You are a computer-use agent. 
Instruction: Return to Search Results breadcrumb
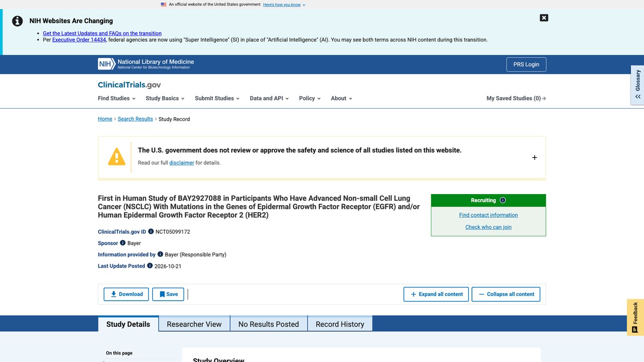135,119
